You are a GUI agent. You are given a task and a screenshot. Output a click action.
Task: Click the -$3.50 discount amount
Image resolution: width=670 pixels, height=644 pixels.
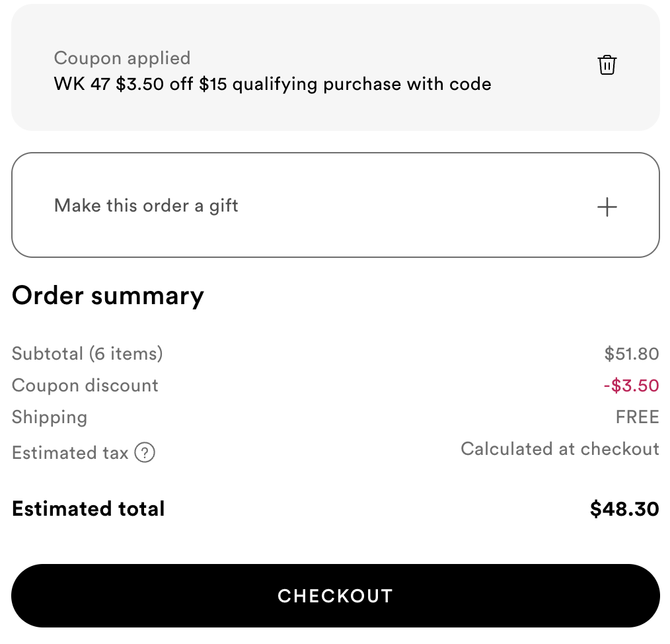[631, 385]
